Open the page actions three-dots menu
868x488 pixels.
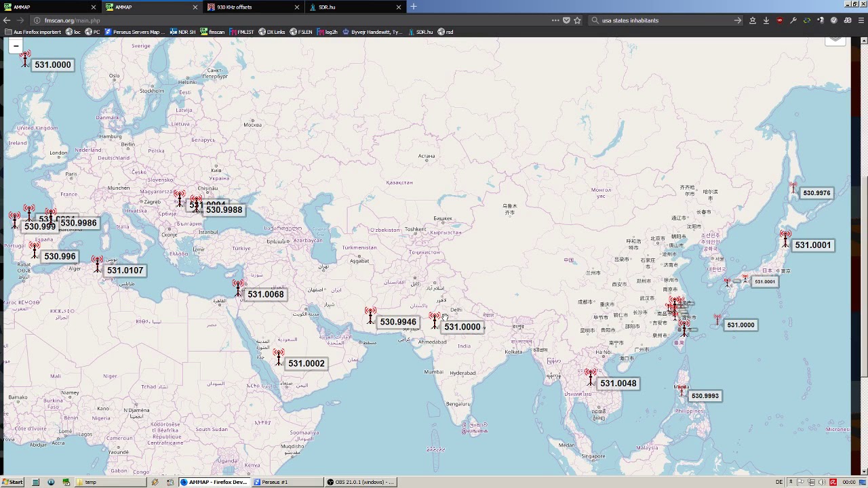coord(555,20)
